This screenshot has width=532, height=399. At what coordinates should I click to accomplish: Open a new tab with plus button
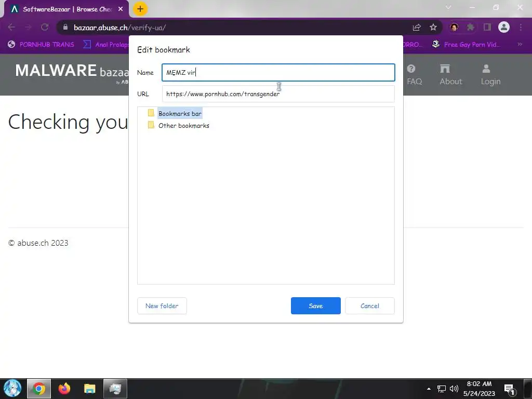(x=140, y=9)
